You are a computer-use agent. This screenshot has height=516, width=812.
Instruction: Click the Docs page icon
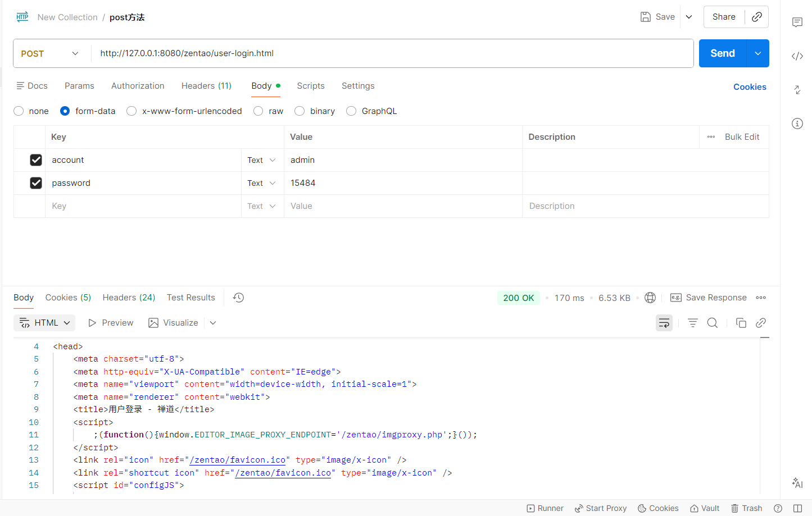coord(20,86)
